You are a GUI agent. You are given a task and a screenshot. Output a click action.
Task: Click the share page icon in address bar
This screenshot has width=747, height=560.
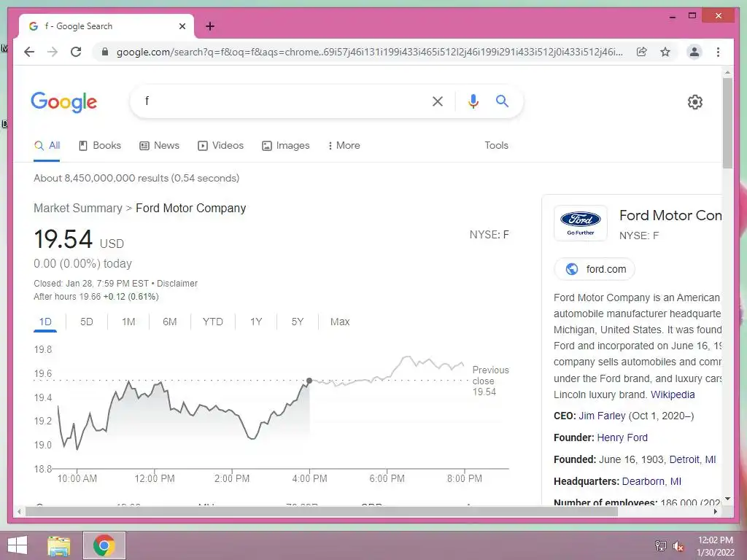click(642, 52)
